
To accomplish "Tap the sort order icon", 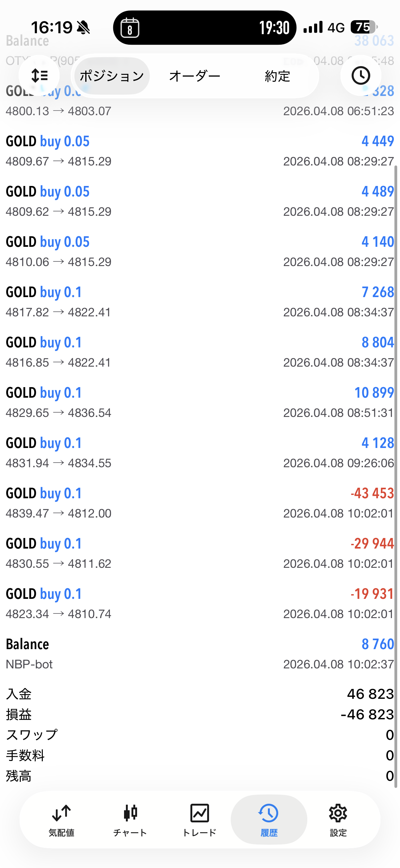I will click(39, 75).
